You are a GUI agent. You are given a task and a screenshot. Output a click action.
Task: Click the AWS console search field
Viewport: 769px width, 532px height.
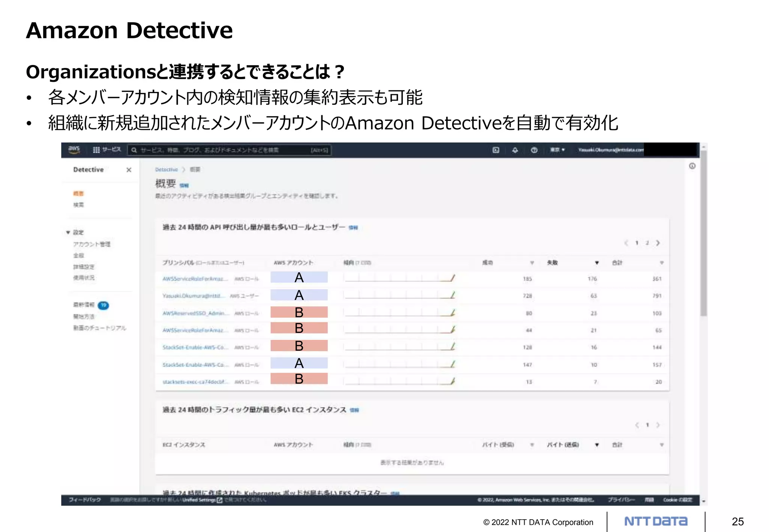229,150
